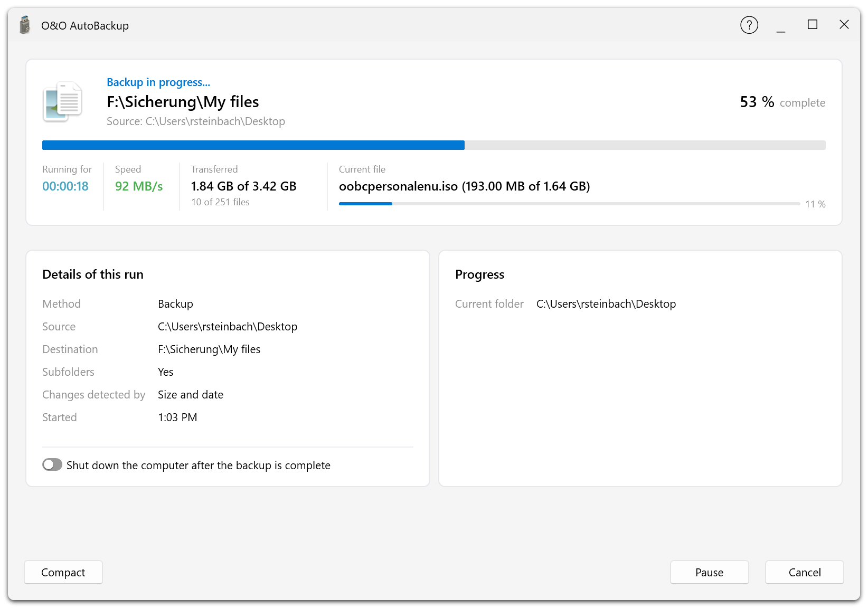Click the 'Current file' label
Image resolution: width=868 pixels, height=608 pixels.
point(362,169)
